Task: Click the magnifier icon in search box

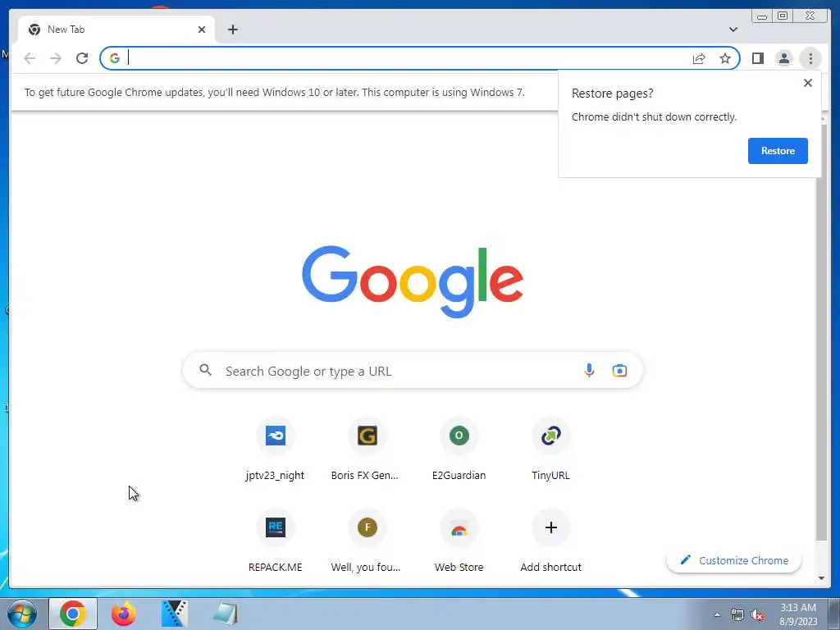Action: pyautogui.click(x=205, y=370)
